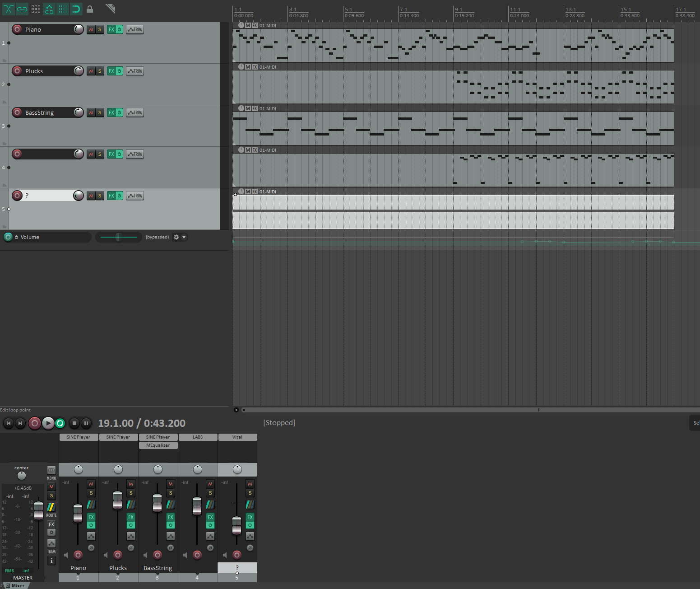Arm the BassString track for recording
This screenshot has width=700, height=589.
pos(17,112)
